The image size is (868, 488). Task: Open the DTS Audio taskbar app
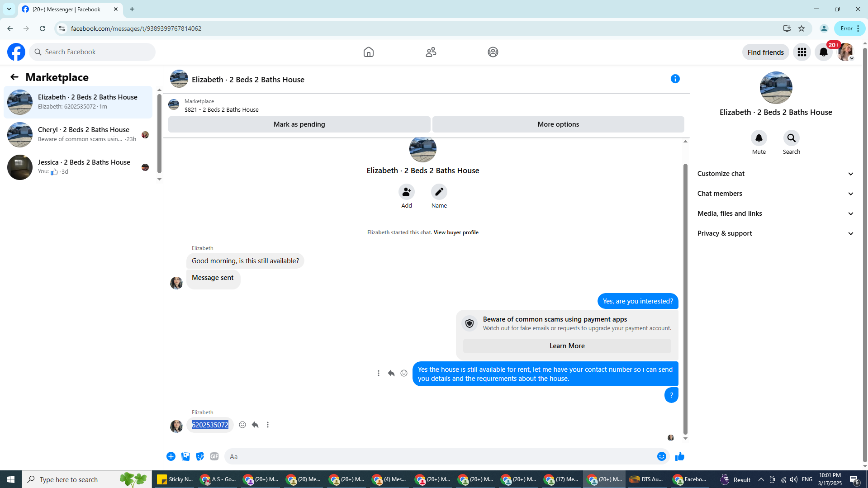[647, 479]
